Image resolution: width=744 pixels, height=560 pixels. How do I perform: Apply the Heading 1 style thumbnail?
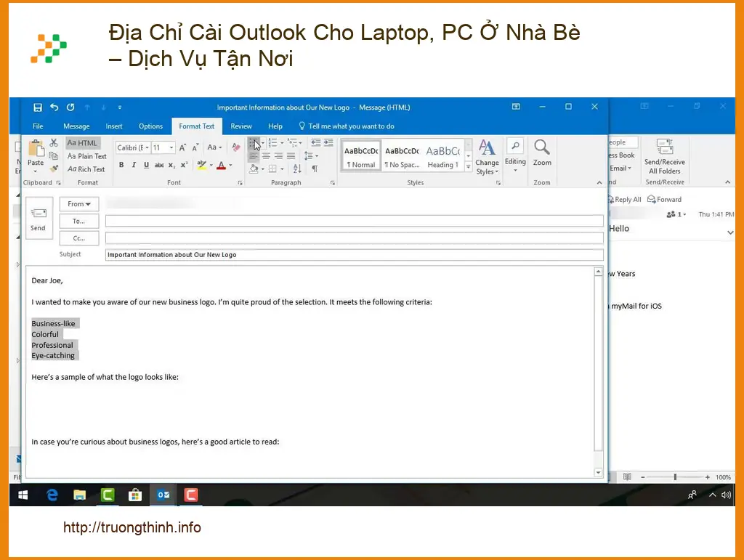(442, 156)
